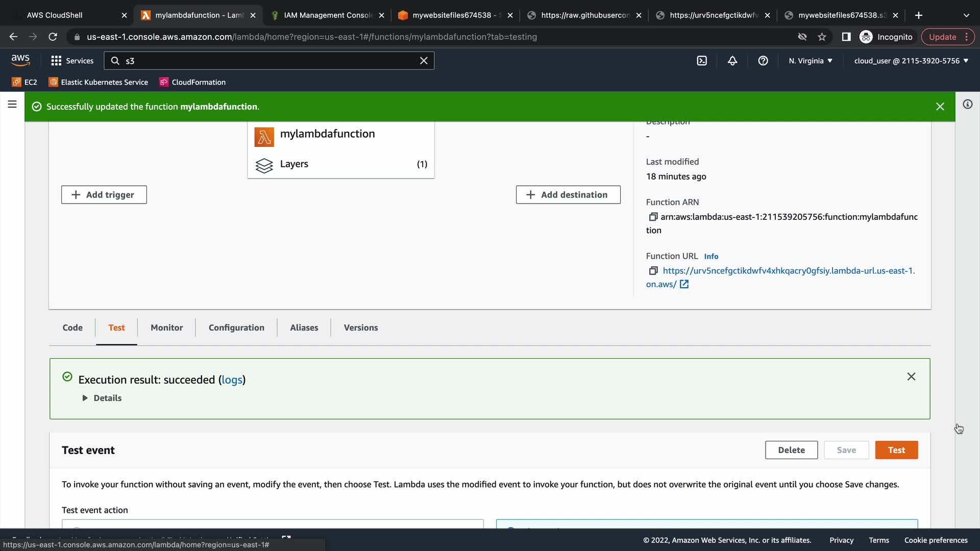Viewport: 980px width, 551px height.
Task: Clear the s3 search text
Action: click(x=424, y=61)
